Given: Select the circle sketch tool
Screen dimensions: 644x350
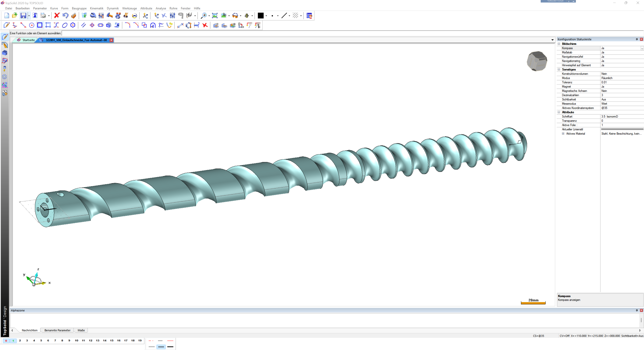Looking at the screenshot, I should pyautogui.click(x=32, y=25).
